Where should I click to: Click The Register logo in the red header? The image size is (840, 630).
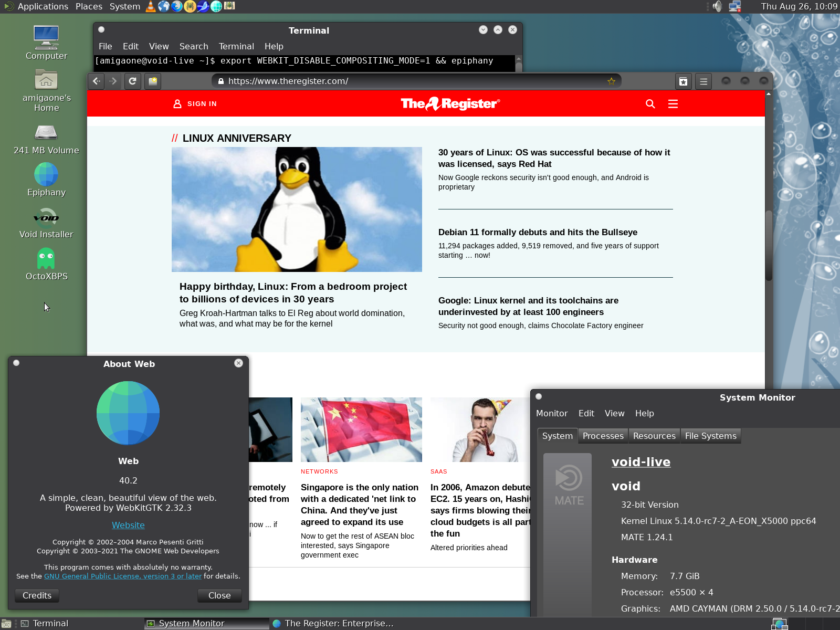click(450, 103)
